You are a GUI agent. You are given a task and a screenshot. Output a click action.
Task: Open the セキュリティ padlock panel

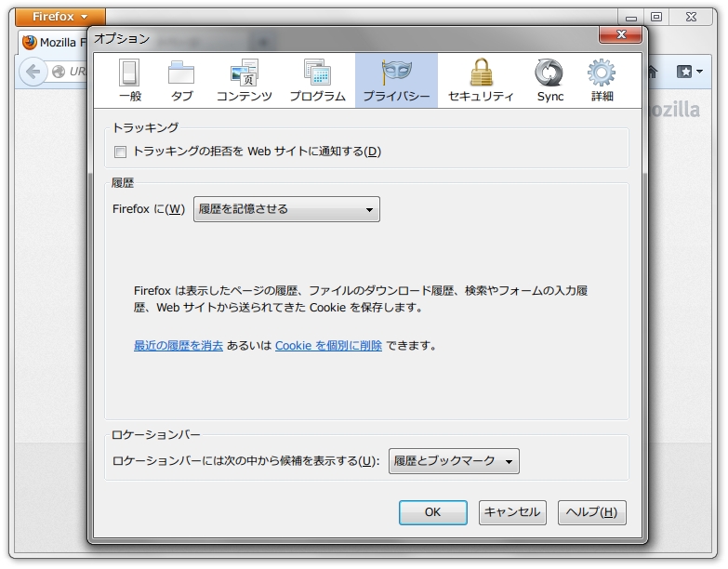point(481,80)
